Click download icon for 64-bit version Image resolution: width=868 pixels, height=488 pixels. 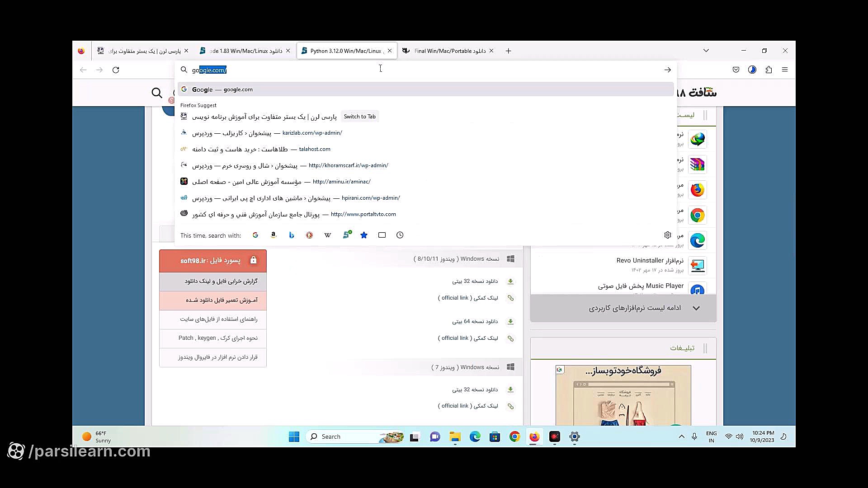pyautogui.click(x=510, y=322)
